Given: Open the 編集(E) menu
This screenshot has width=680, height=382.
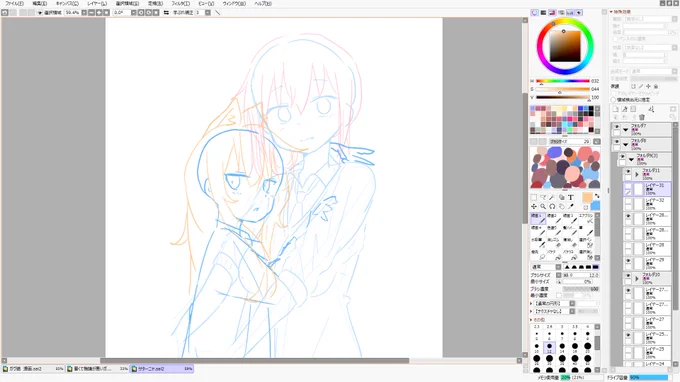Looking at the screenshot, I should 39,3.
